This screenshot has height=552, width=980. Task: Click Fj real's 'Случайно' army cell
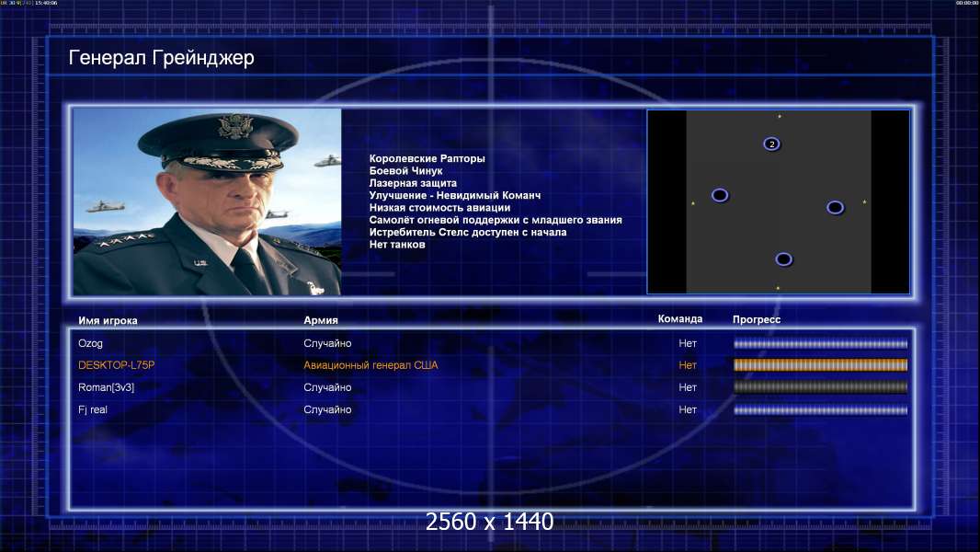[327, 410]
